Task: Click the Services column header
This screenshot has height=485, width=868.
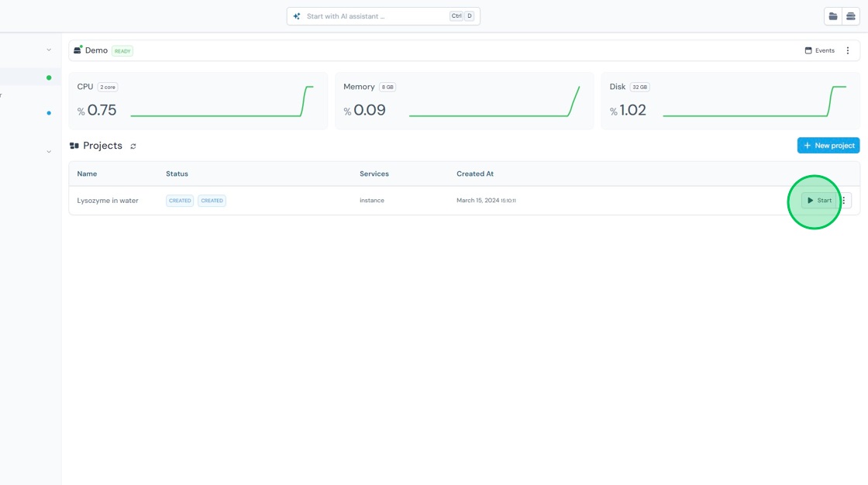Action: pos(374,174)
